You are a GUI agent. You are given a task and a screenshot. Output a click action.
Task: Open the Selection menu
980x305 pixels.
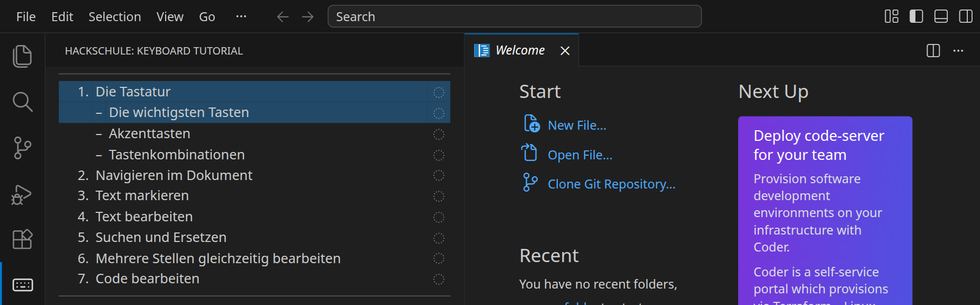click(x=115, y=17)
